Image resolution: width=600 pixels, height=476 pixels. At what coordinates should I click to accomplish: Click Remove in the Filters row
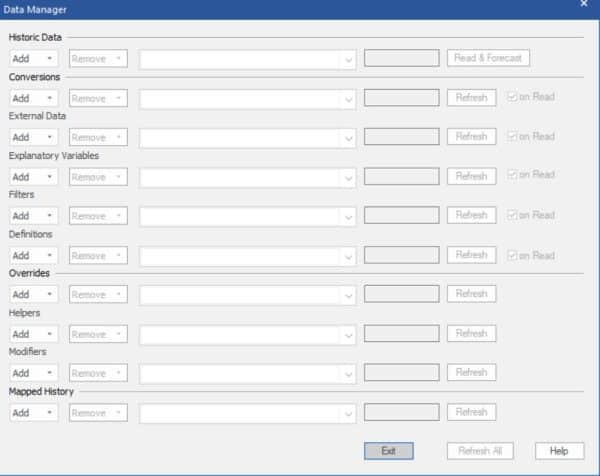tap(98, 216)
